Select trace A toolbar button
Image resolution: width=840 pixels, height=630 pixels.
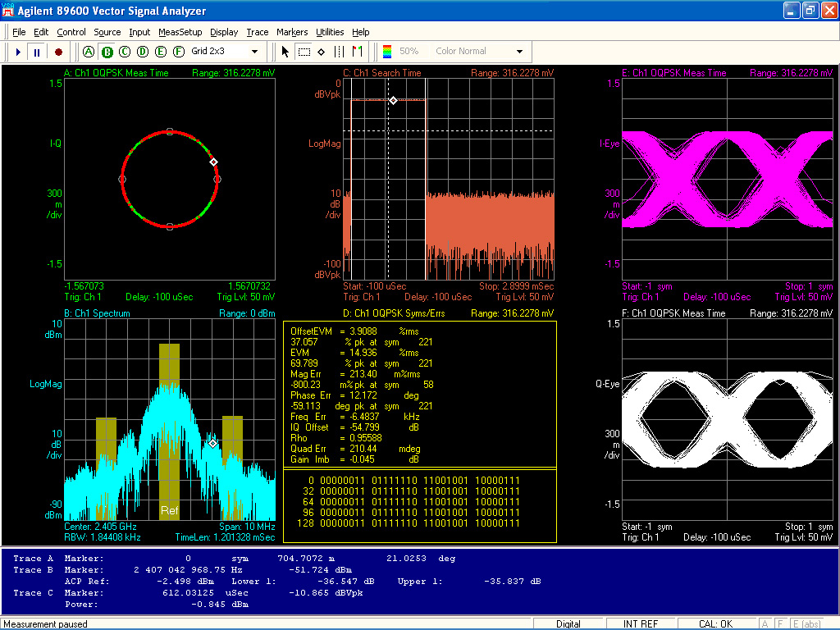point(89,52)
